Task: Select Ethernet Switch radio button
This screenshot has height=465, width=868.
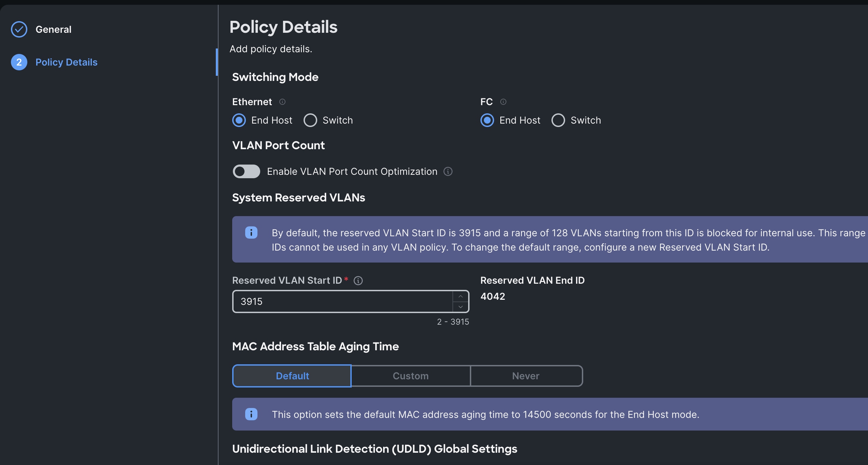Action: 310,120
